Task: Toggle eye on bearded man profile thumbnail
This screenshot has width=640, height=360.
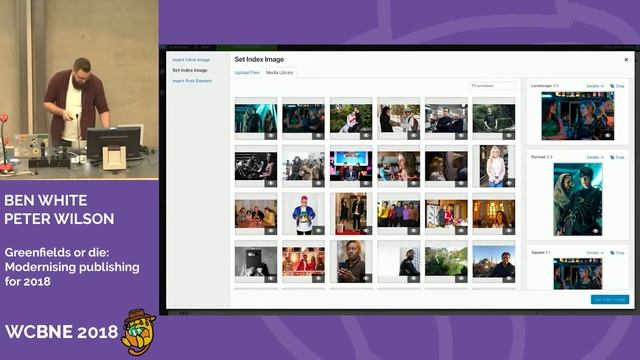Action: 413,279
